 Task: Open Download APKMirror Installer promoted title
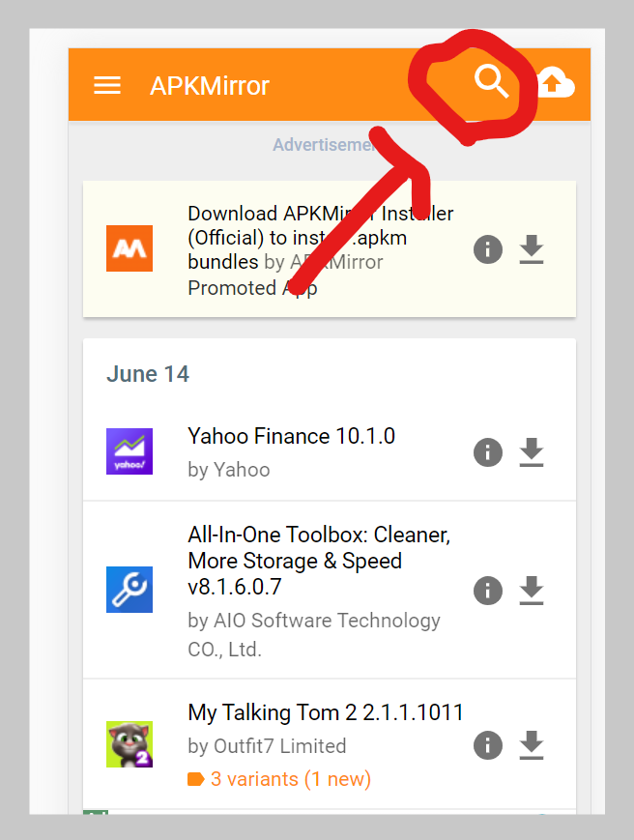[x=320, y=238]
